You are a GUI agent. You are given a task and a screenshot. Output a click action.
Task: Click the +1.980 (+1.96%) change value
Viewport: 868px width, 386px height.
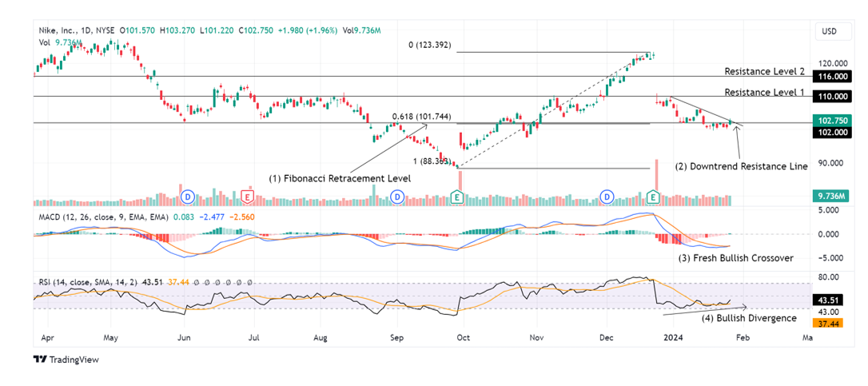pos(307,30)
